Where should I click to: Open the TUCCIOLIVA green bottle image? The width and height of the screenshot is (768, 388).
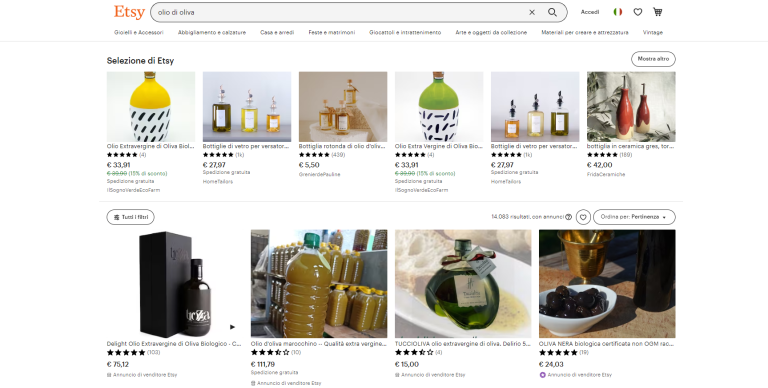pyautogui.click(x=463, y=284)
